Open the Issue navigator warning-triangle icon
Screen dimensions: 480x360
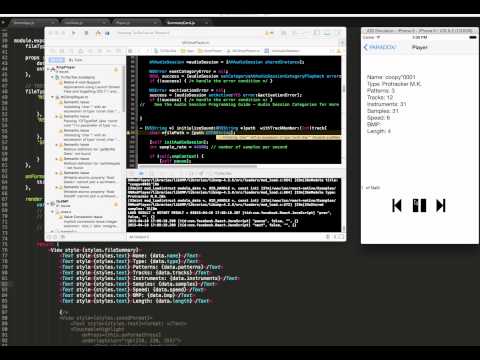point(81,51)
